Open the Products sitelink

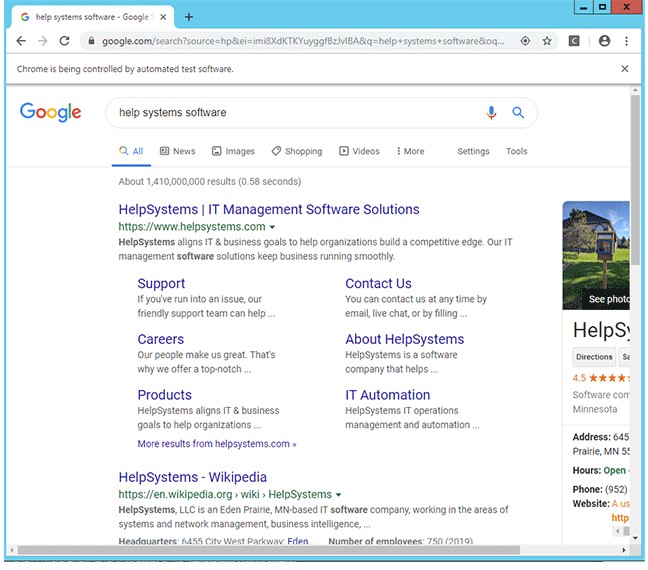point(164,395)
